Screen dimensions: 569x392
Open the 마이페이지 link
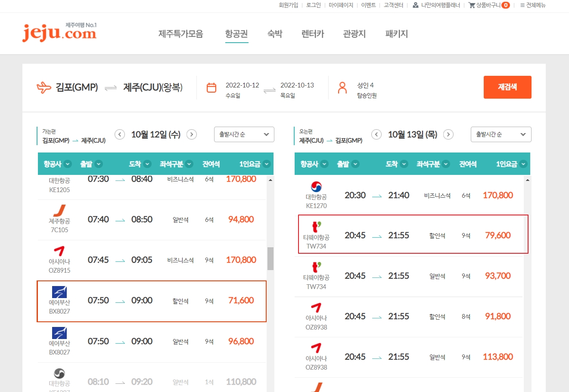coord(341,5)
